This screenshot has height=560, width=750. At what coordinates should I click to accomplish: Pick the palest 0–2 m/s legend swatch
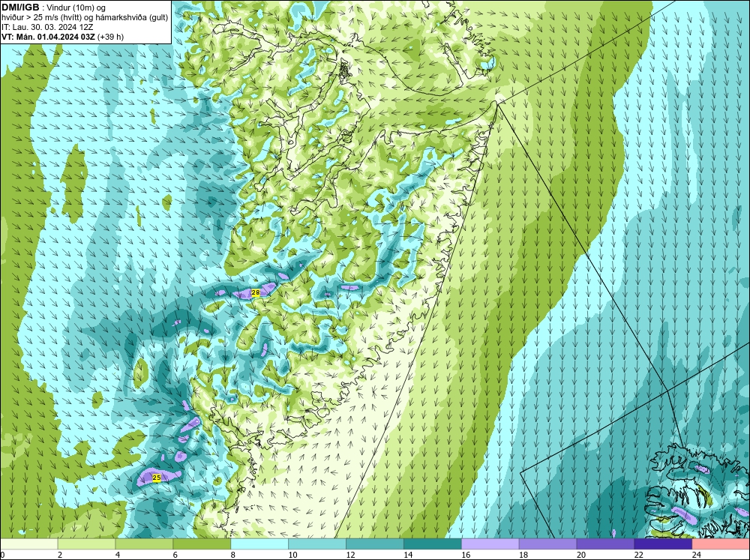click(29, 544)
